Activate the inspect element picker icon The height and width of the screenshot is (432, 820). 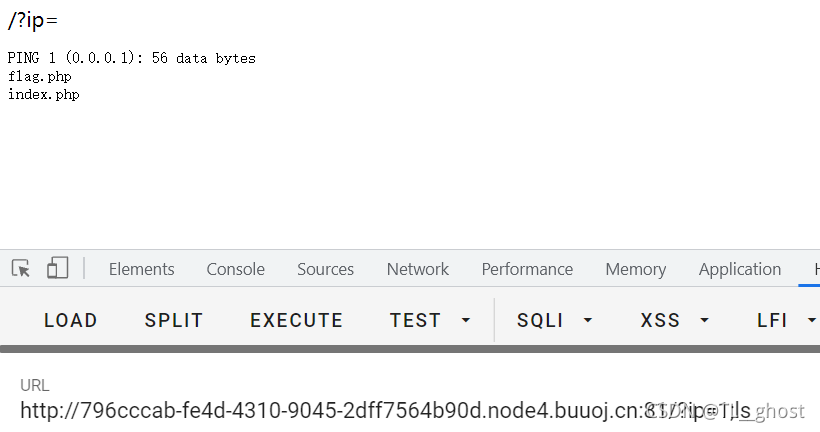coord(21,268)
